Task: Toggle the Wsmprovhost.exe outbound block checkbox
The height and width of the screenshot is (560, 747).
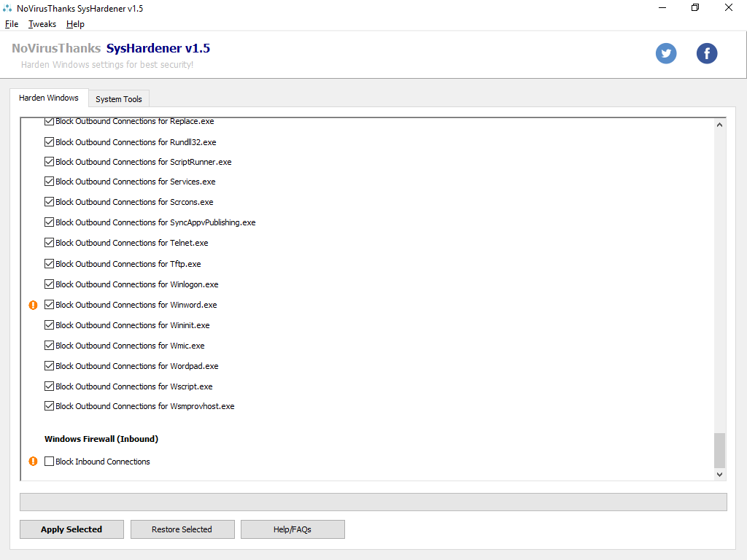Action: [x=49, y=406]
